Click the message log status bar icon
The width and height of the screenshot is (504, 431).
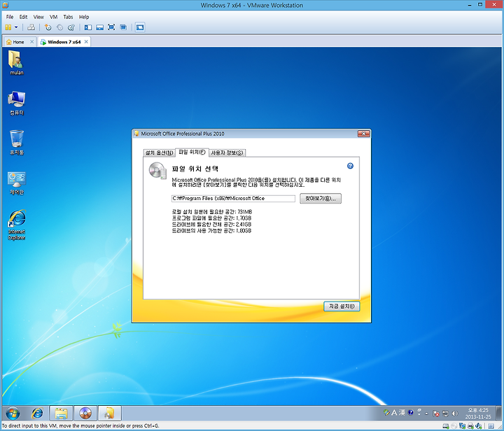491,426
